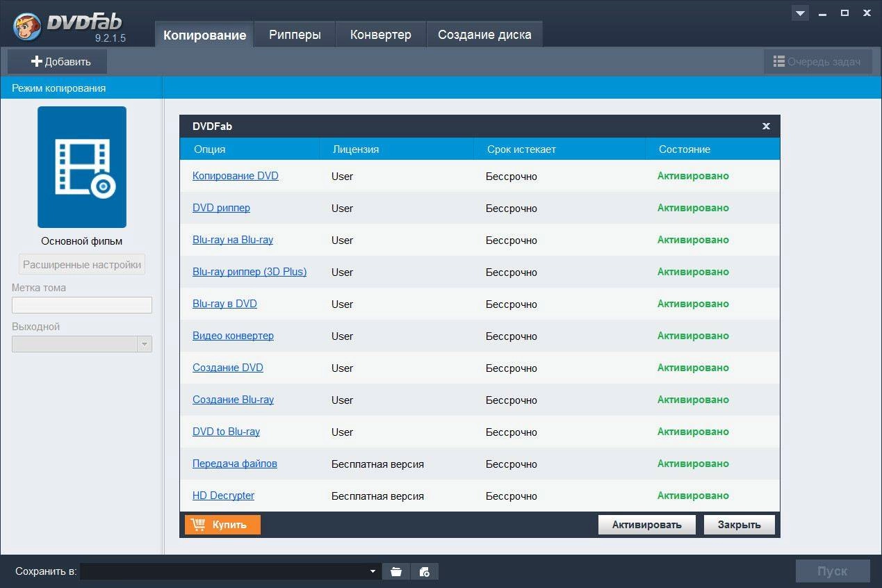This screenshot has height=588, width=882.
Task: Open the Конвертер tab
Action: [380, 35]
